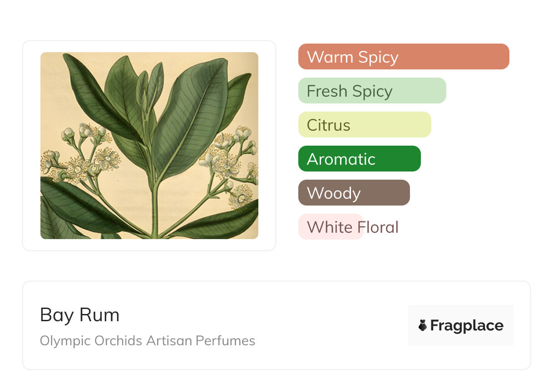Viewport: 553px width, 392px height.
Task: Open Olympic Orchids Artisan Perfumes brand
Action: 148,341
